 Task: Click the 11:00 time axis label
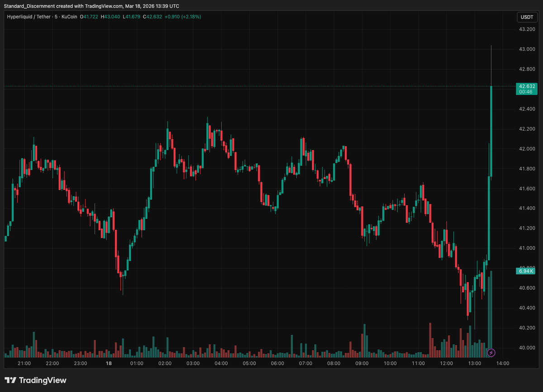pyautogui.click(x=418, y=364)
